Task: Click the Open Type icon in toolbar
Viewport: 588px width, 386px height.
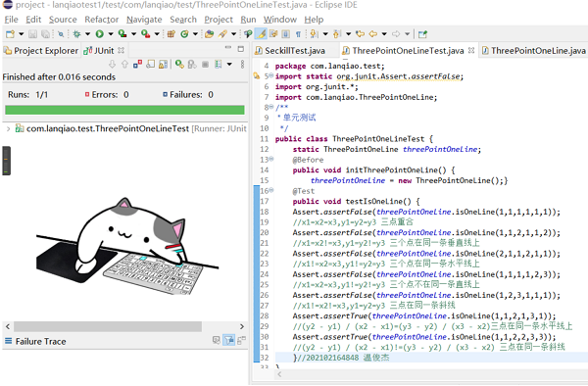Action: [210, 34]
